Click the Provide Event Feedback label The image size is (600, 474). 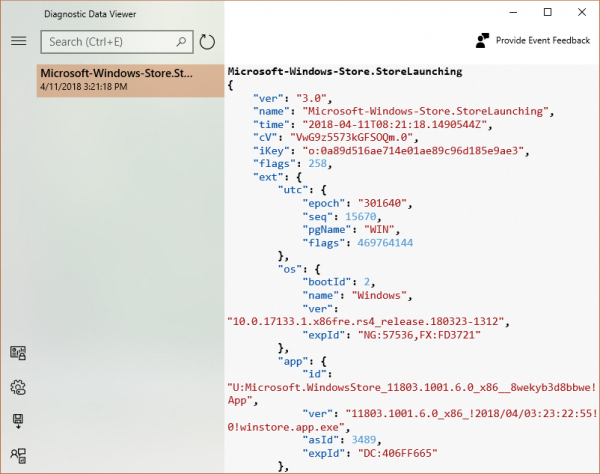coord(543,41)
